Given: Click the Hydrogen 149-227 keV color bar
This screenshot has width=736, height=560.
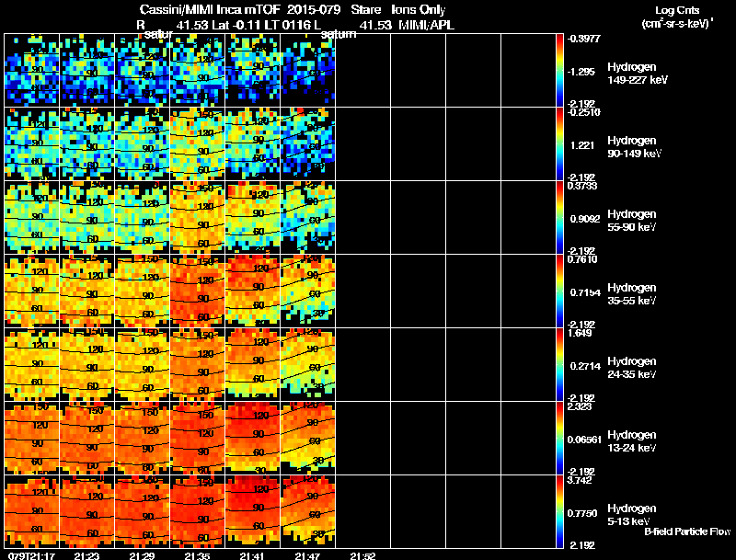Looking at the screenshot, I should pos(559,70).
